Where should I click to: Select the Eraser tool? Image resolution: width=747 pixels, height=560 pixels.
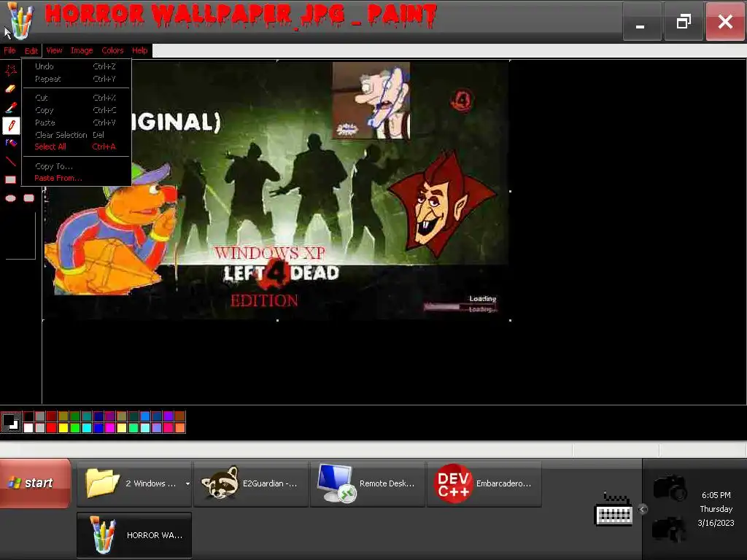coord(10,88)
